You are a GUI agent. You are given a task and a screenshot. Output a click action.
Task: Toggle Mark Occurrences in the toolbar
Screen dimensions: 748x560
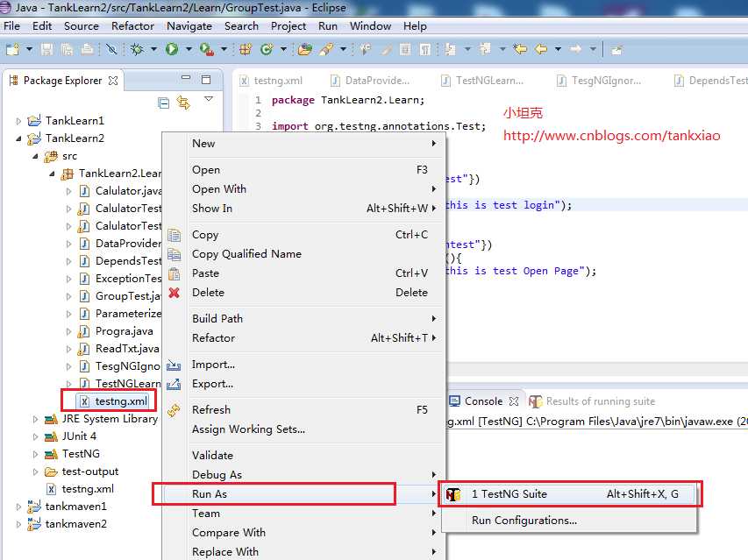point(386,49)
